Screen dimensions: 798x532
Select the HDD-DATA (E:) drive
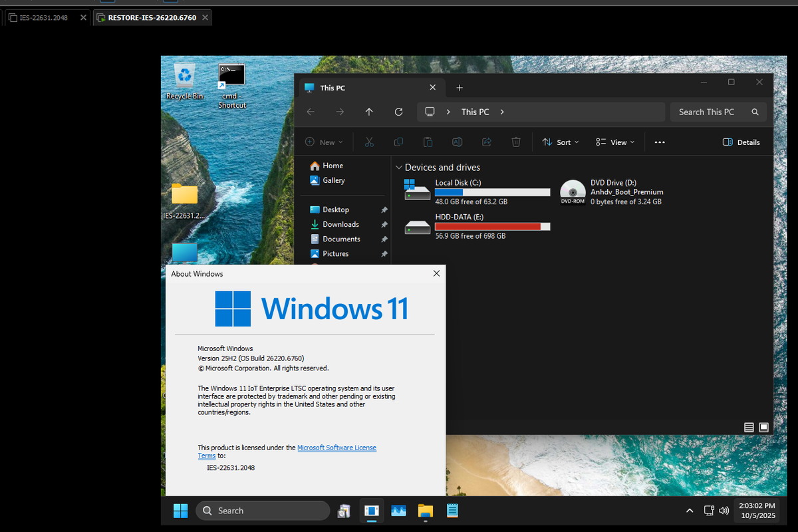(x=477, y=226)
